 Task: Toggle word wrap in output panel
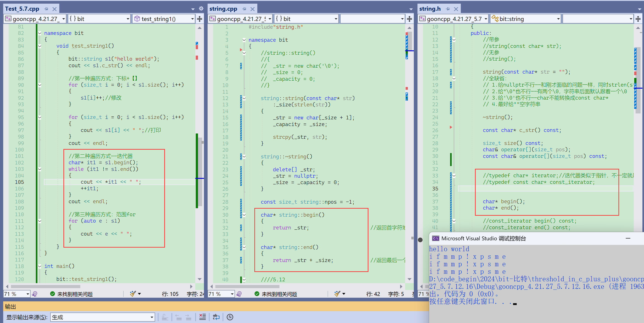tap(216, 317)
